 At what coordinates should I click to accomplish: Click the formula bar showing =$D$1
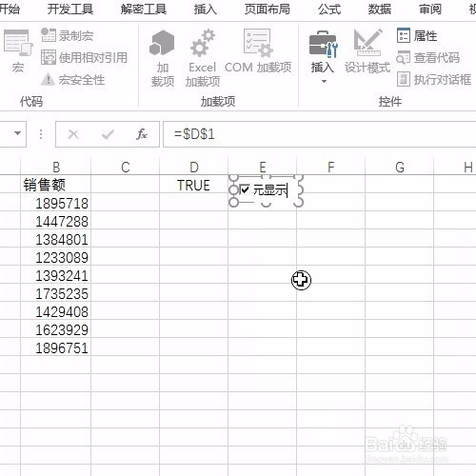(319, 134)
